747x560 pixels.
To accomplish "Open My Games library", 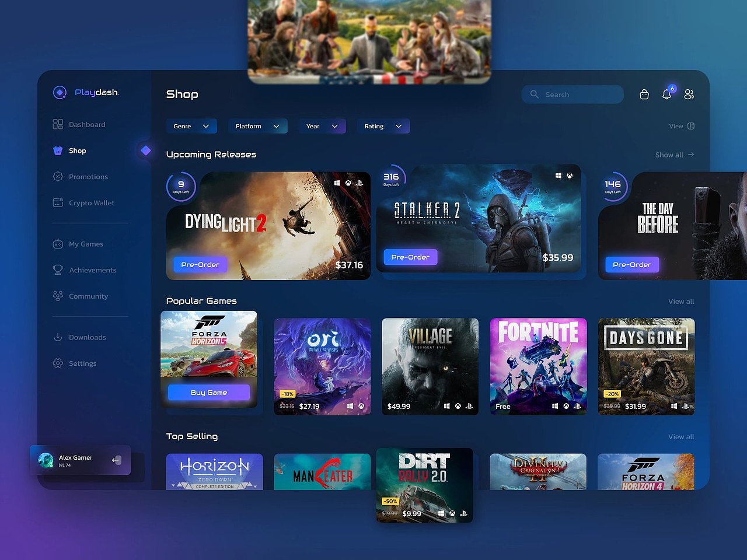I will tap(86, 244).
